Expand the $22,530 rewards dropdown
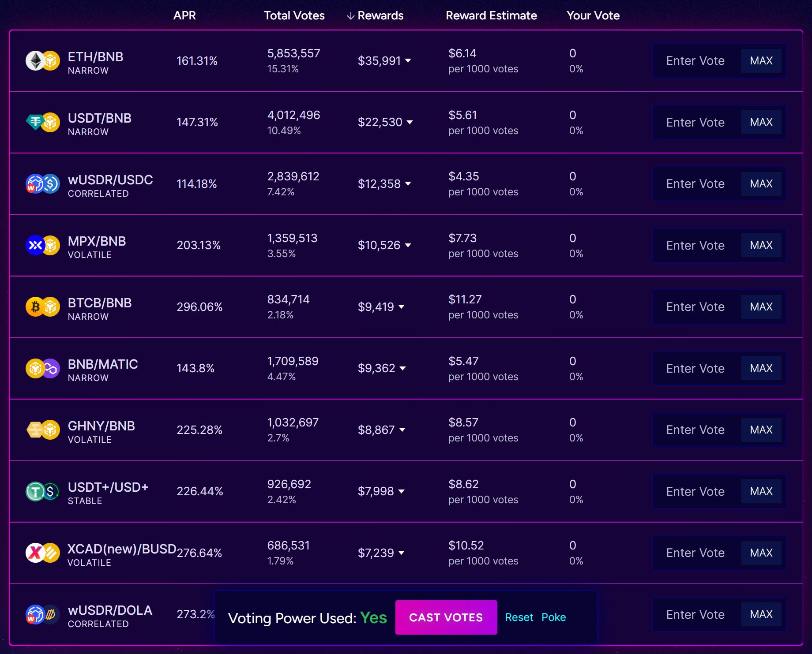Screen dimensions: 812x654 click(x=410, y=122)
